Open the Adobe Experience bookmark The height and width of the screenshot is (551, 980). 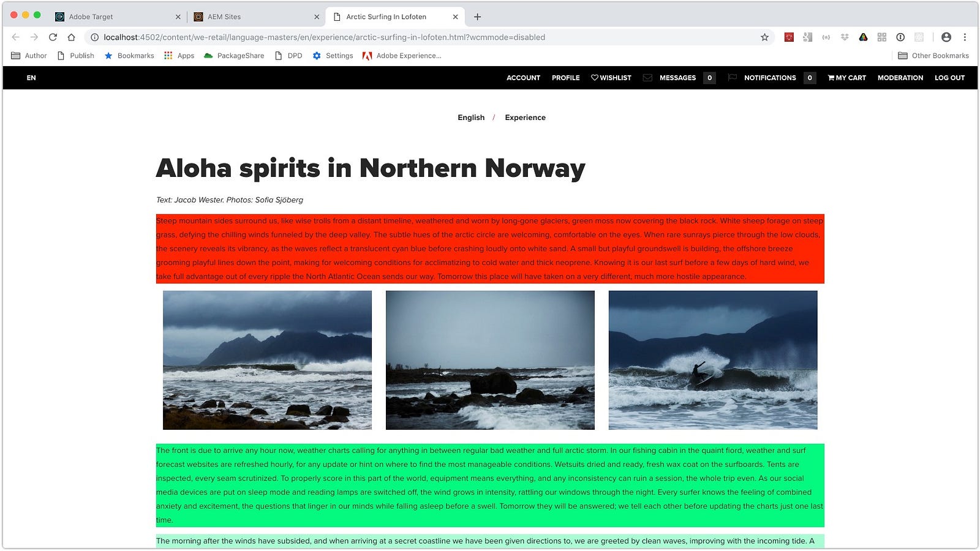click(x=402, y=56)
